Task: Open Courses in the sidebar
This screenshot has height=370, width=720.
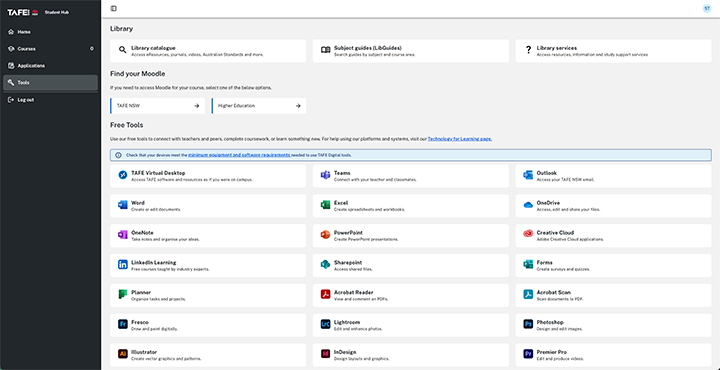Action: pyautogui.click(x=51, y=49)
